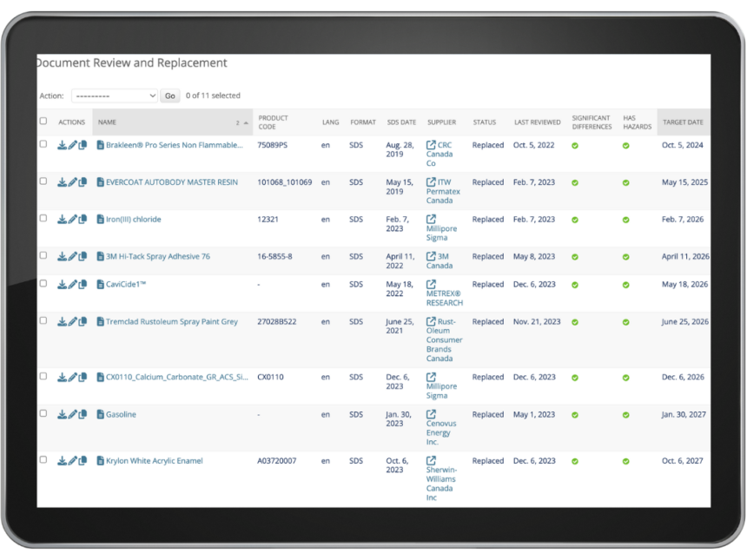Copy the Krylon White Acrylic Enamel document

83,461
